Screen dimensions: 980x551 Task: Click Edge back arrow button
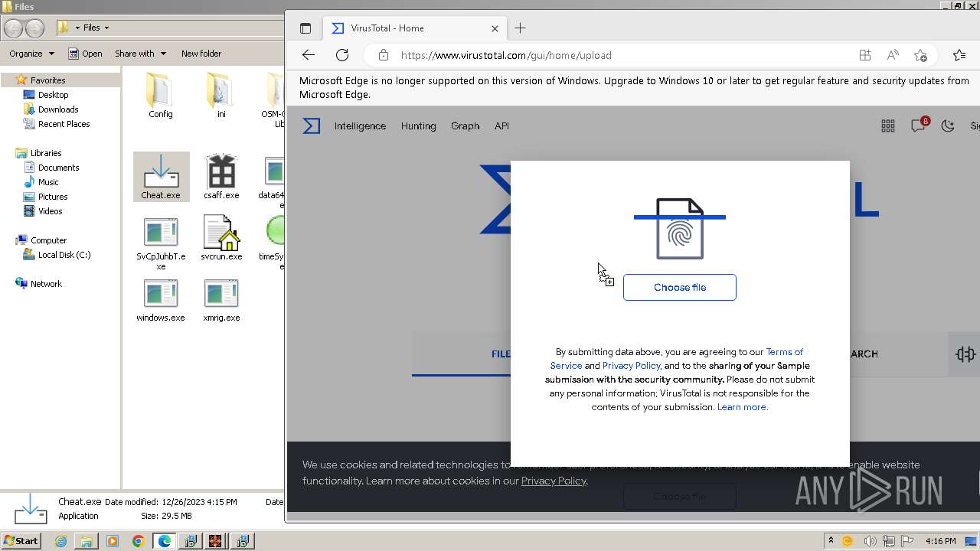(x=308, y=55)
